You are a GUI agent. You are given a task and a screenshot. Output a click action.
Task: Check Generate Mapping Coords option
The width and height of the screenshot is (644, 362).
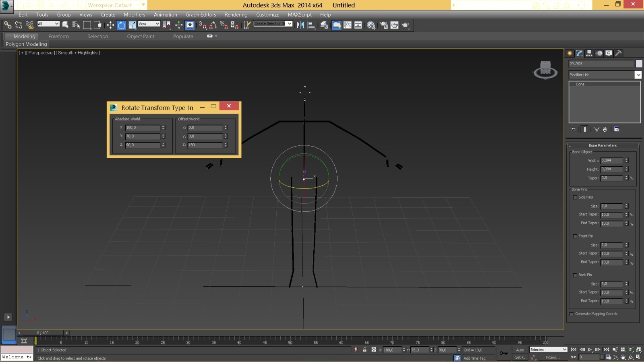[572, 314]
